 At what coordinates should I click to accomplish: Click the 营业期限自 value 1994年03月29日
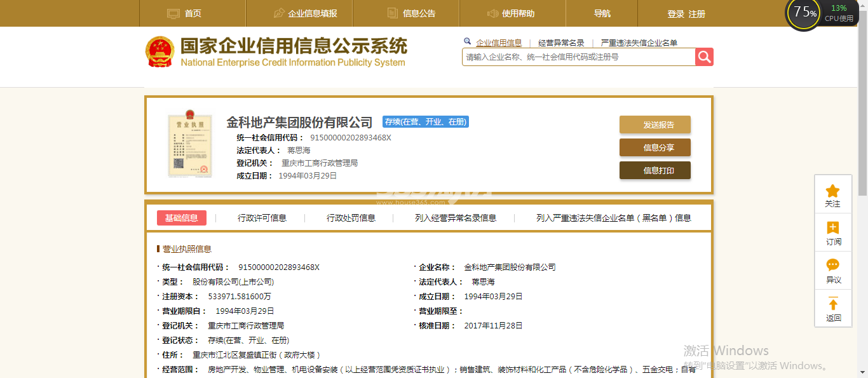245,311
